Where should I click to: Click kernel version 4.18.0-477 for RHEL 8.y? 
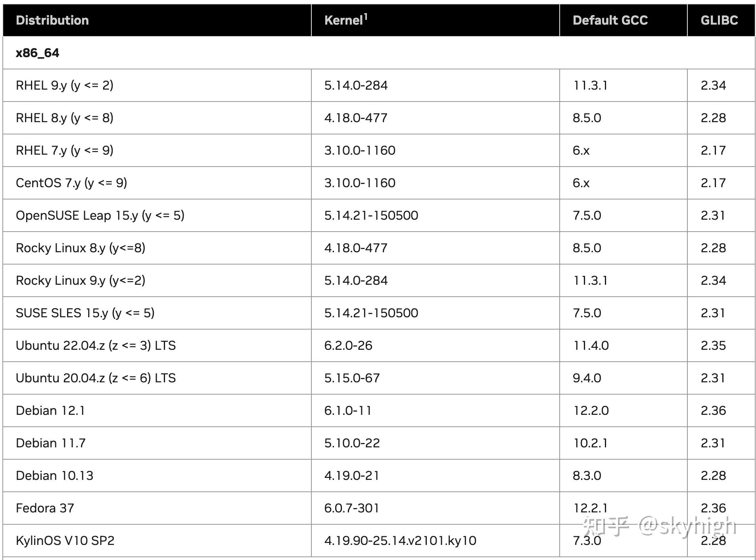pyautogui.click(x=356, y=118)
